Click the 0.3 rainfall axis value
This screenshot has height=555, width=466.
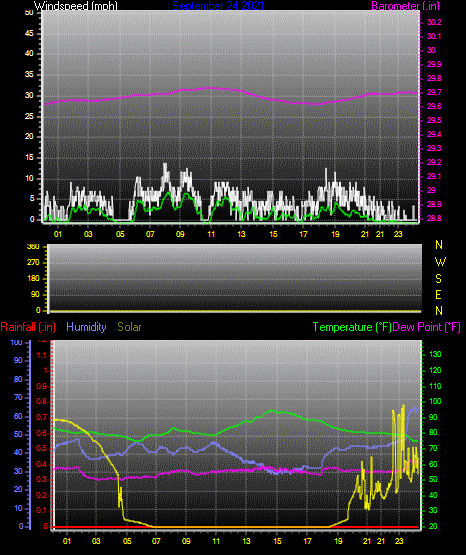pyautogui.click(x=42, y=479)
